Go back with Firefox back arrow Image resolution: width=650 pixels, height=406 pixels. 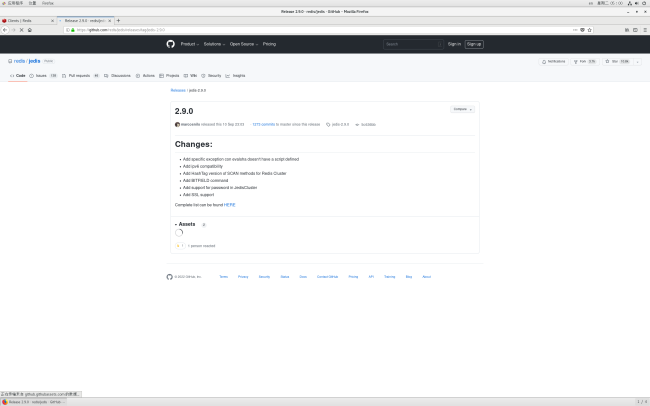[x=5, y=30]
